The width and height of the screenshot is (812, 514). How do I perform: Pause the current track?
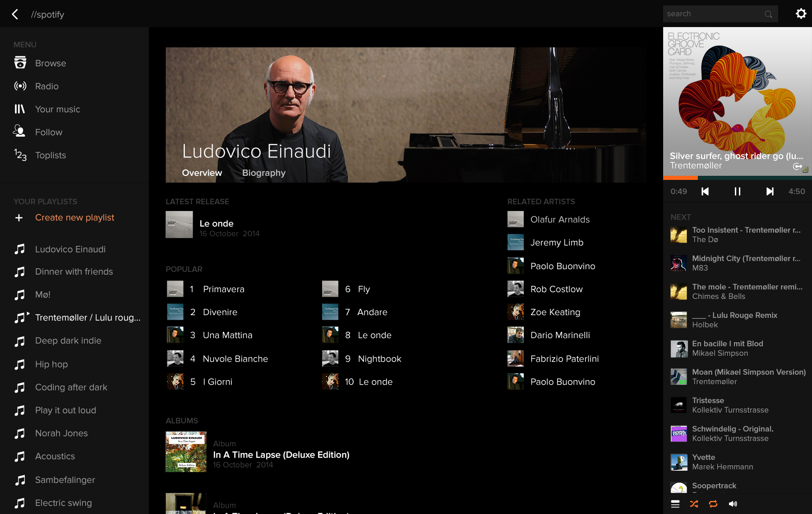[738, 192]
